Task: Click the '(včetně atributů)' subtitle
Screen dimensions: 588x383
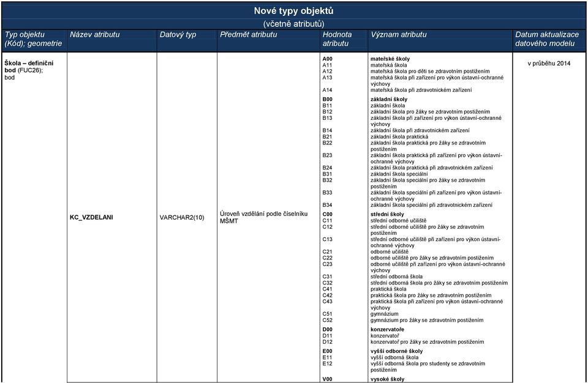Action: point(293,24)
